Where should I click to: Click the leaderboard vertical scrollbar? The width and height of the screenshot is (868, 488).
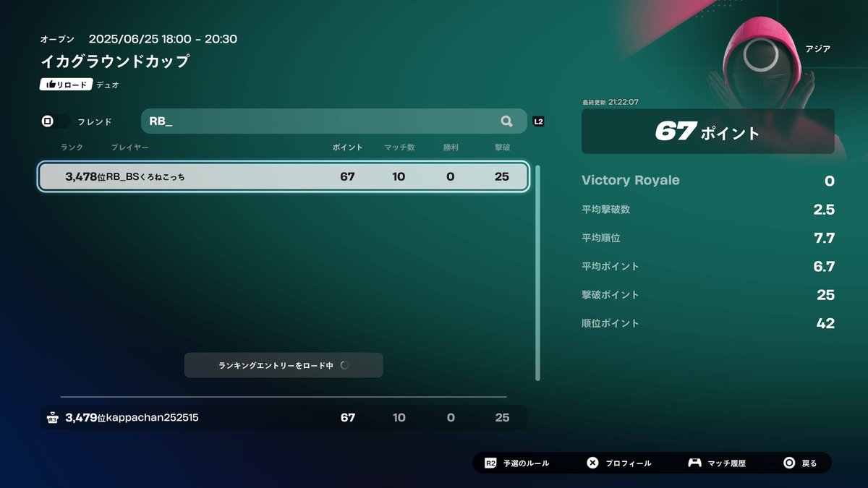point(537,273)
